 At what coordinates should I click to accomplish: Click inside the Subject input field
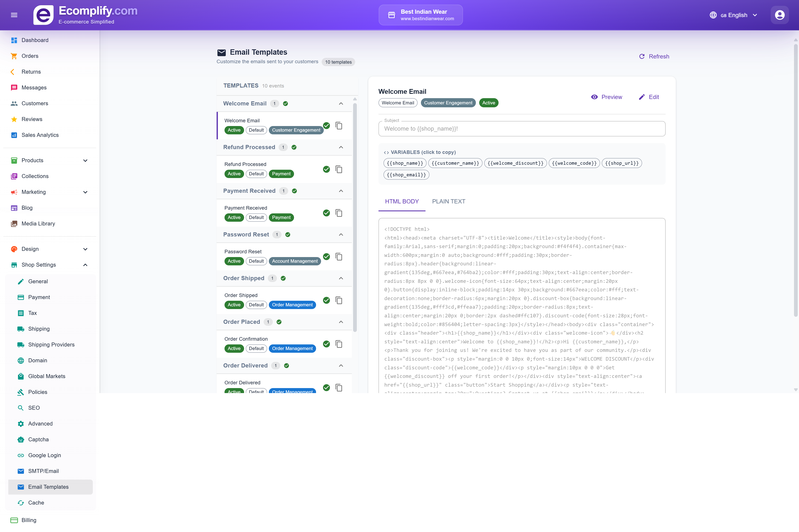click(x=522, y=129)
